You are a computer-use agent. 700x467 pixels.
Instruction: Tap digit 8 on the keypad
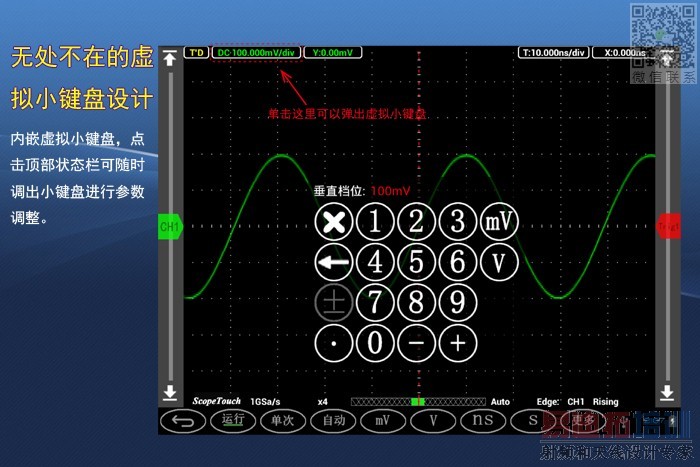pos(417,303)
